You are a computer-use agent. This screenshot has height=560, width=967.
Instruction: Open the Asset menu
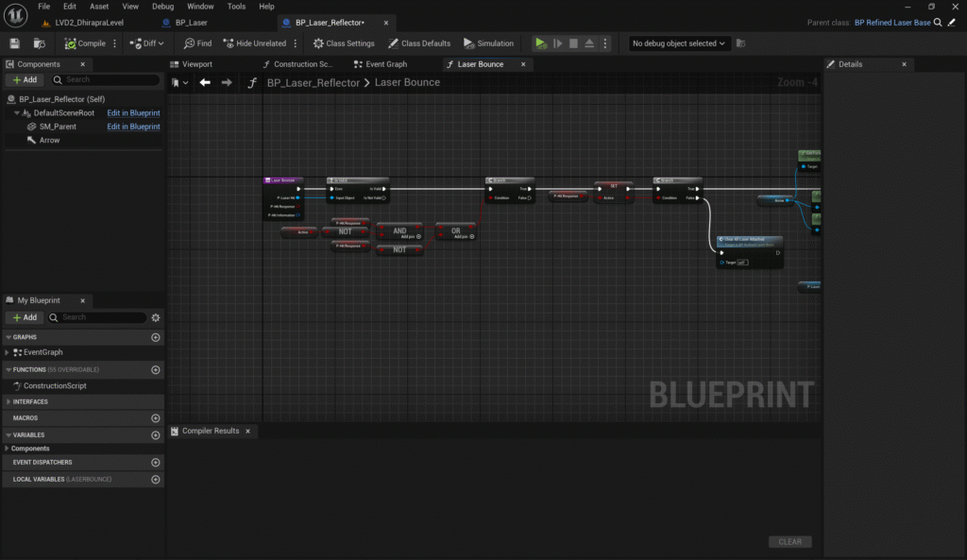click(99, 7)
